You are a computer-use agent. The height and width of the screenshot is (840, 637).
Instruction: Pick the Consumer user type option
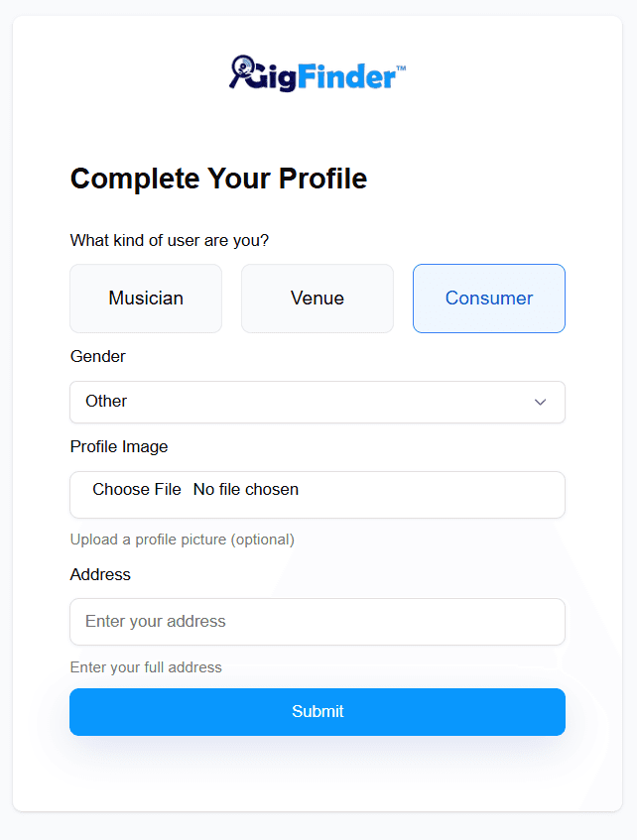coord(489,299)
